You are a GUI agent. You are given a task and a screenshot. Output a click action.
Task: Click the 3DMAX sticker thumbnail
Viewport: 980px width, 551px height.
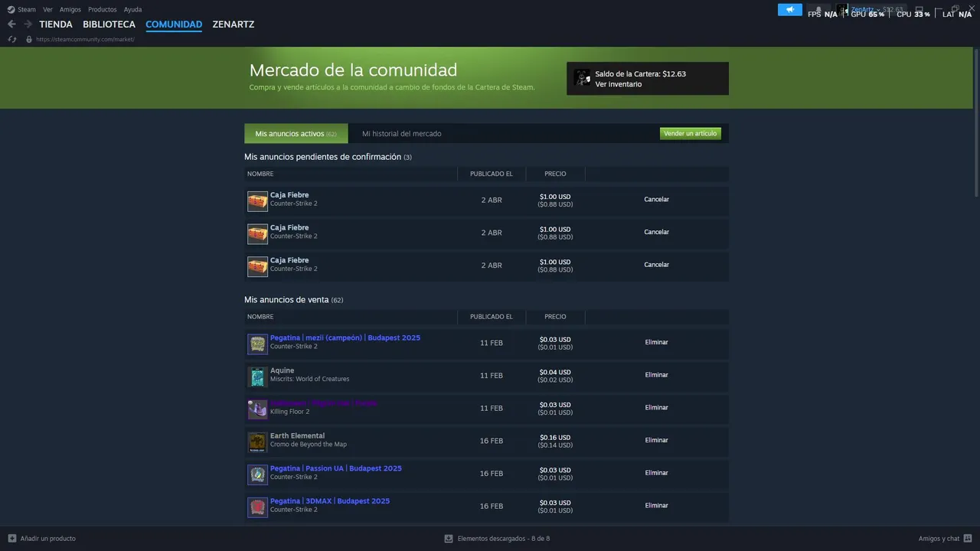pyautogui.click(x=257, y=507)
